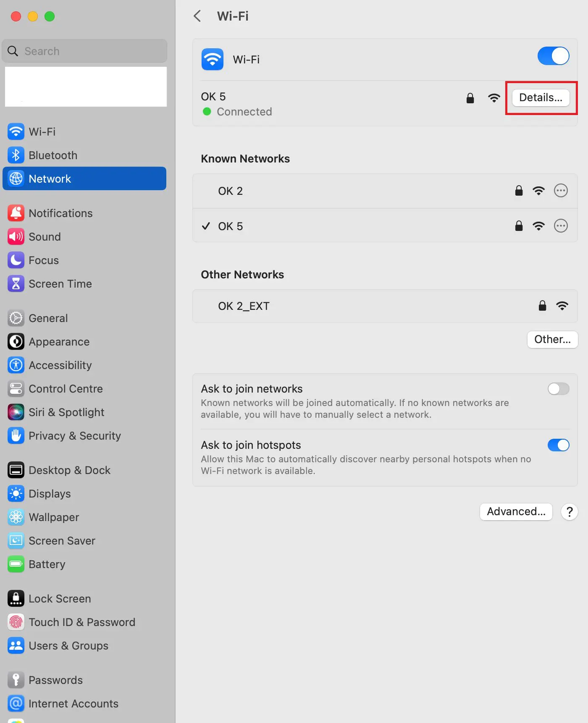Join the OK 2_EXT network
Viewport: 588px width, 723px height.
click(x=385, y=306)
